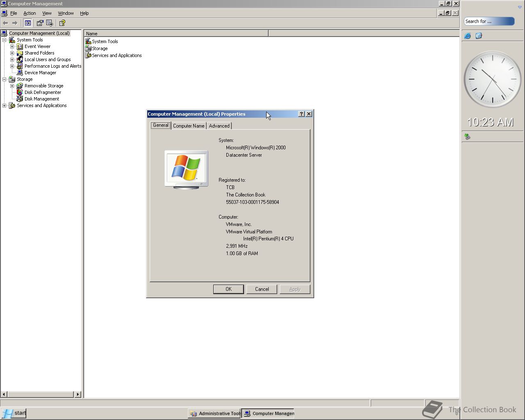Viewport: 525px width, 420px height.
Task: Click Cancel in the Properties dialog
Action: 262,289
